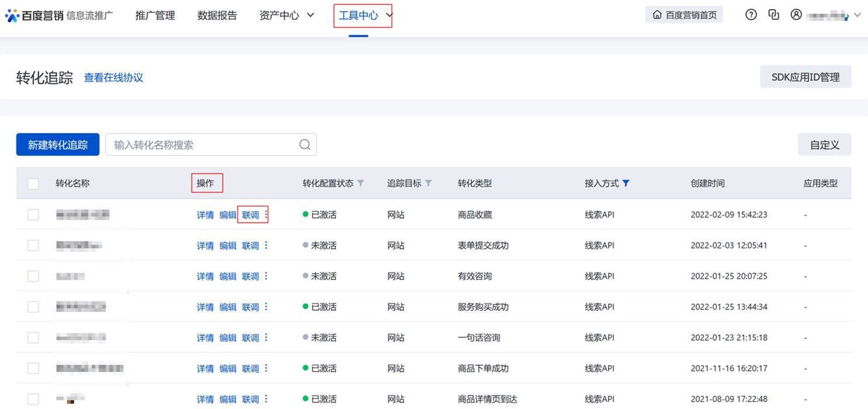Click the help question mark icon
The image size is (868, 409).
[x=751, y=15]
